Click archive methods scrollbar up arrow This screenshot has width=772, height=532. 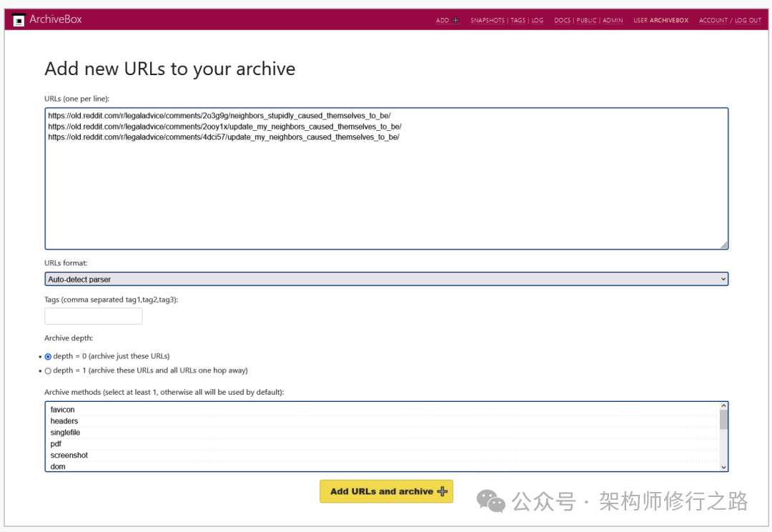[x=723, y=406]
